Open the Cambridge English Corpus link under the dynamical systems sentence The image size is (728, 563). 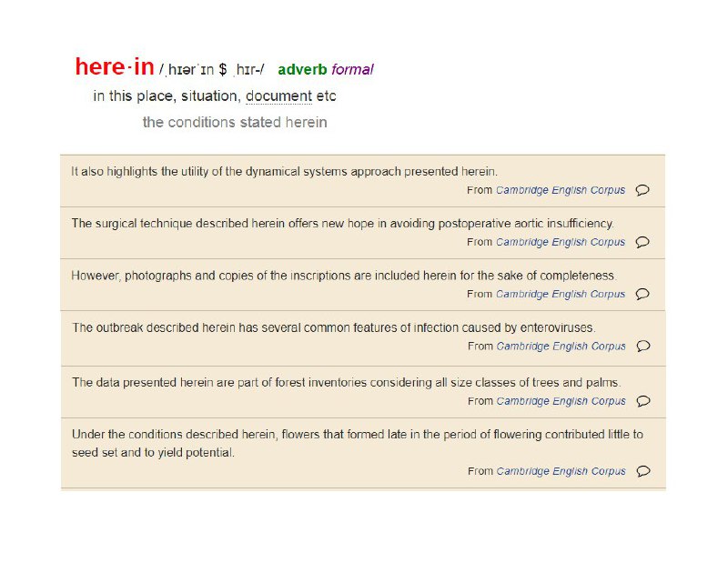[561, 190]
